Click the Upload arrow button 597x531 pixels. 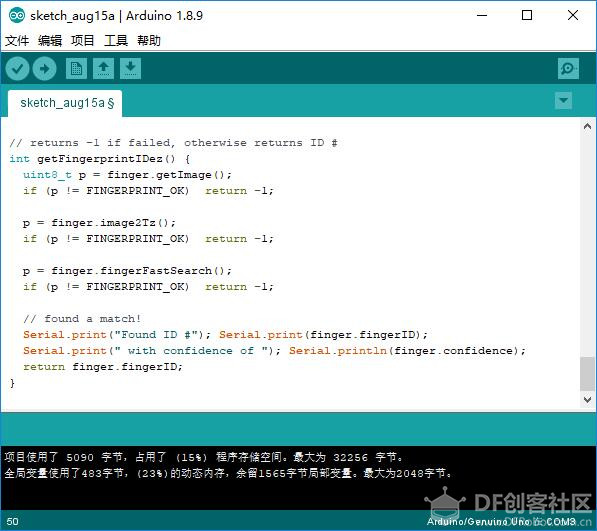[x=45, y=69]
